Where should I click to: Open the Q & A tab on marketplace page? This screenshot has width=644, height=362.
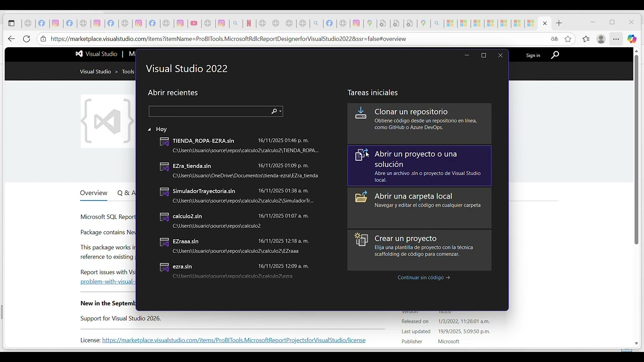126,193
